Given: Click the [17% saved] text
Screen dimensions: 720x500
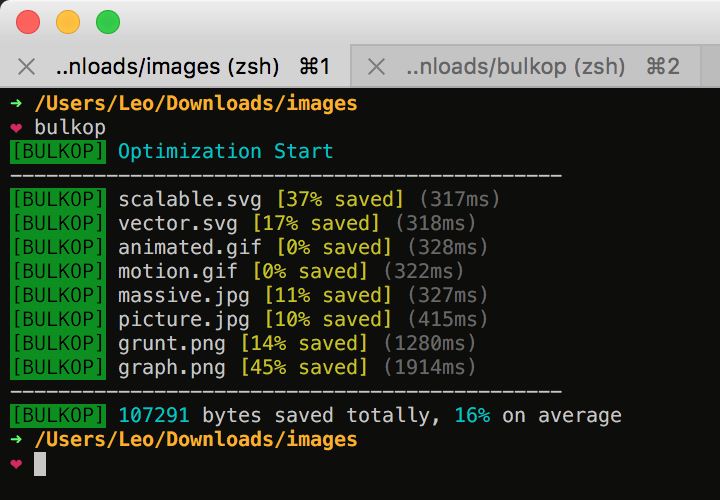Looking at the screenshot, I should (x=316, y=224).
